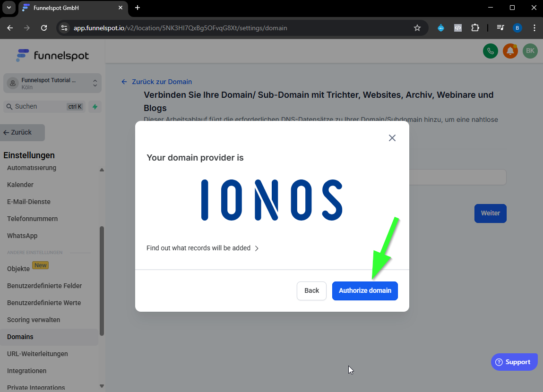The width and height of the screenshot is (543, 392).
Task: Close the domain provider dialog
Action: [x=392, y=138]
